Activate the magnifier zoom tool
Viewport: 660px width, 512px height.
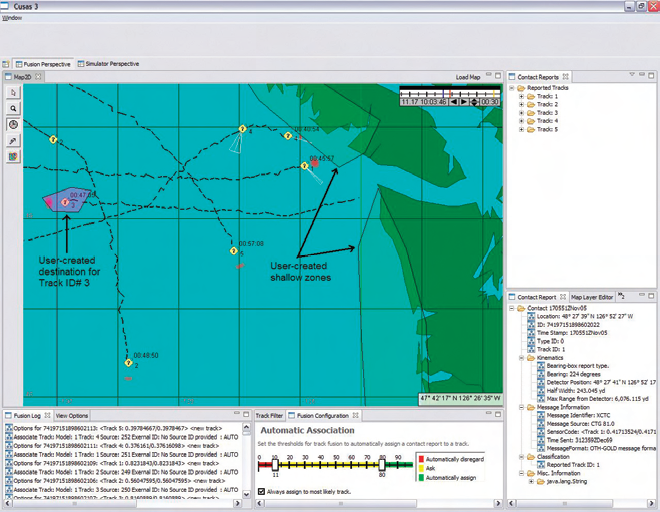(14, 108)
